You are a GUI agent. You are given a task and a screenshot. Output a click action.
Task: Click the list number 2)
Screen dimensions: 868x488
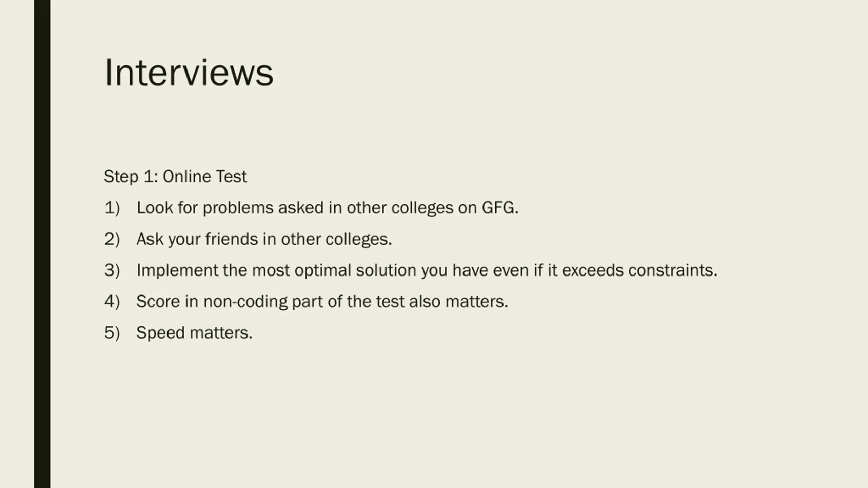pyautogui.click(x=112, y=239)
